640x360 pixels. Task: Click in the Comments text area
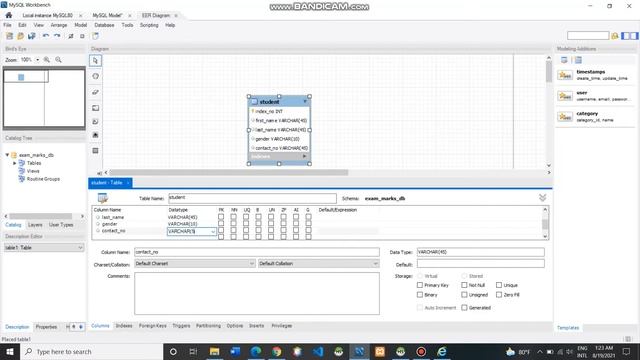[257, 293]
